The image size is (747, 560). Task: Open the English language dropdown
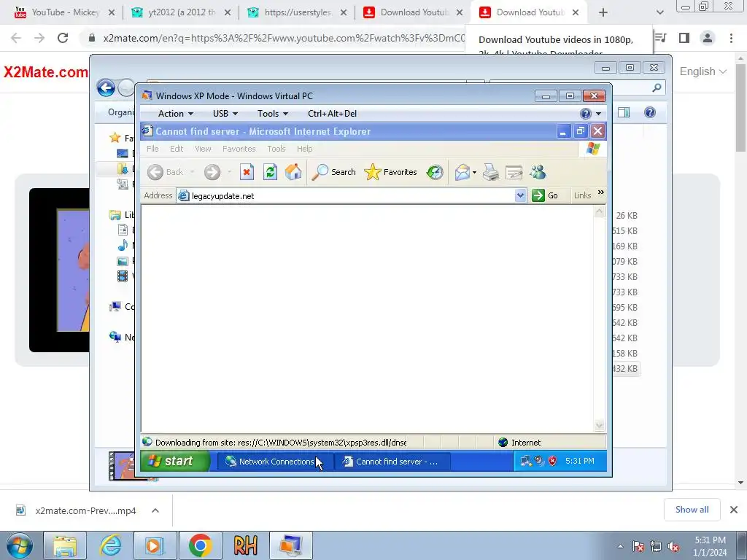pos(703,71)
